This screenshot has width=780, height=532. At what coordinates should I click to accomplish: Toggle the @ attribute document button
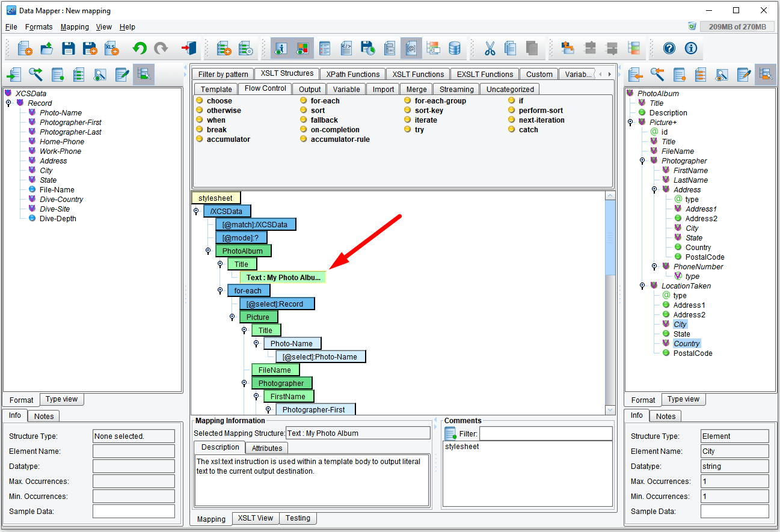[411, 49]
